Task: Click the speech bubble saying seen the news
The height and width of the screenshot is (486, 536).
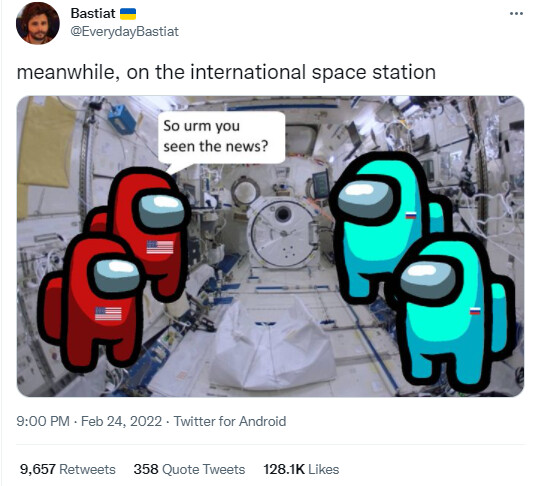Action: click(221, 137)
